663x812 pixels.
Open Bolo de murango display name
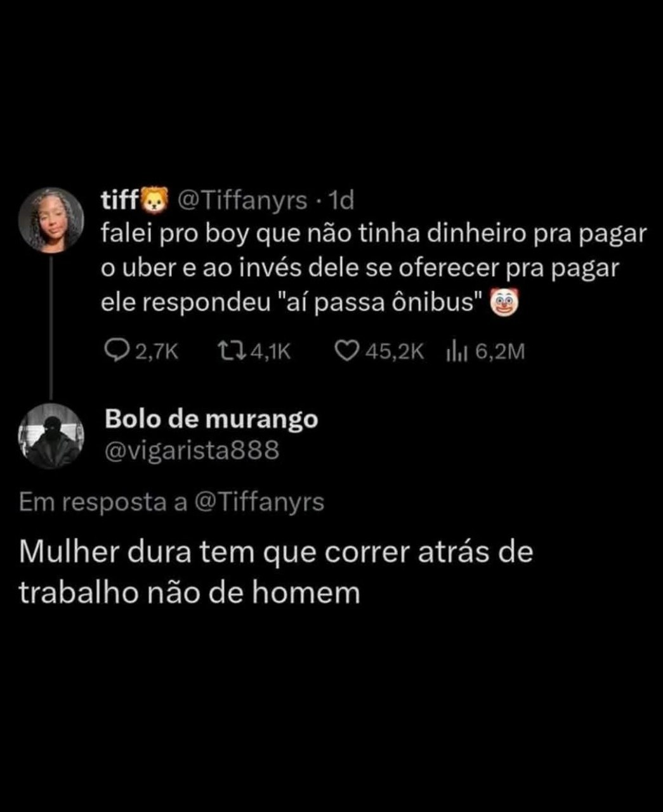pyautogui.click(x=211, y=420)
